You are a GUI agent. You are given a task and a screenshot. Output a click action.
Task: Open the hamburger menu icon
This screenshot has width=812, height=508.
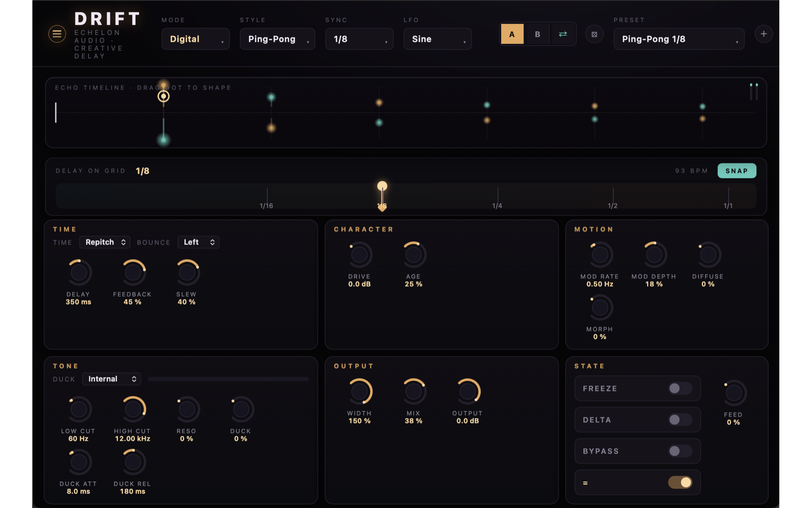pyautogui.click(x=57, y=34)
